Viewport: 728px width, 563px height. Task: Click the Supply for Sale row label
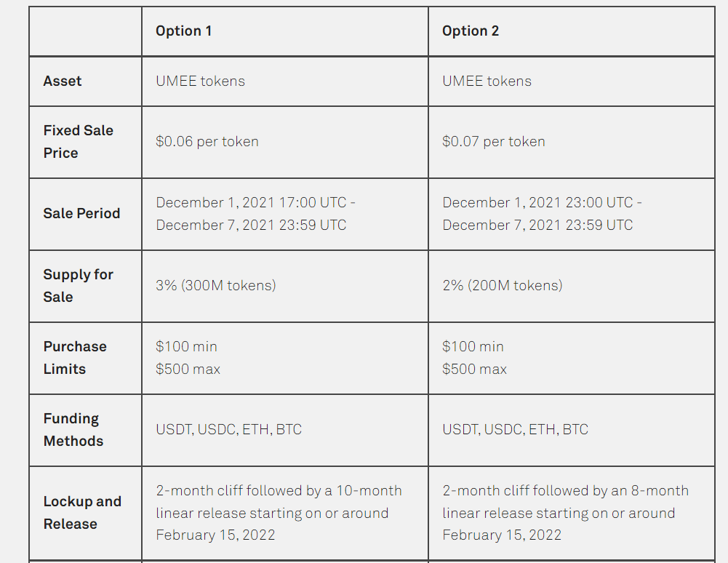[78, 286]
